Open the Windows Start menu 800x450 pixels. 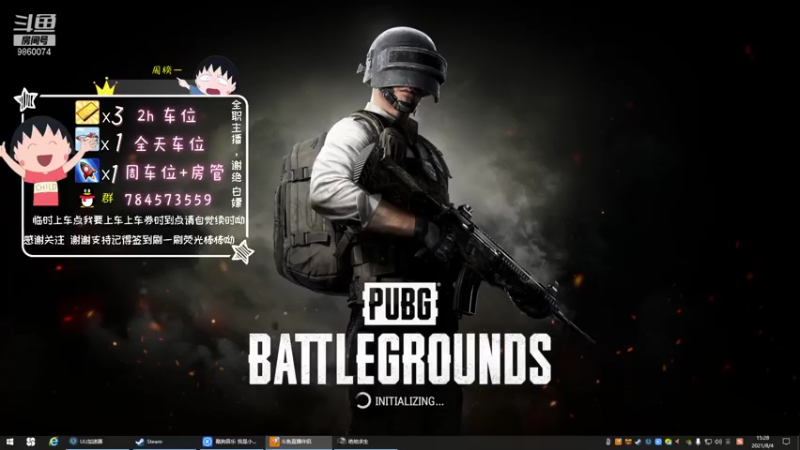[x=9, y=442]
